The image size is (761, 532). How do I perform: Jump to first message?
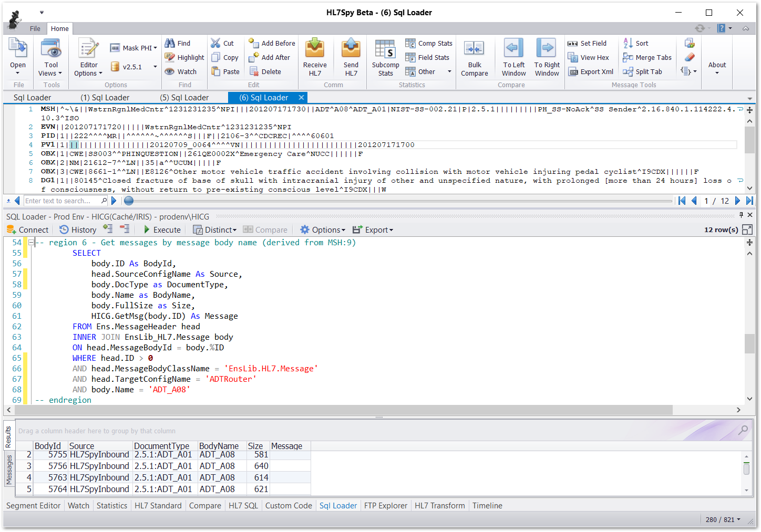[x=682, y=201]
